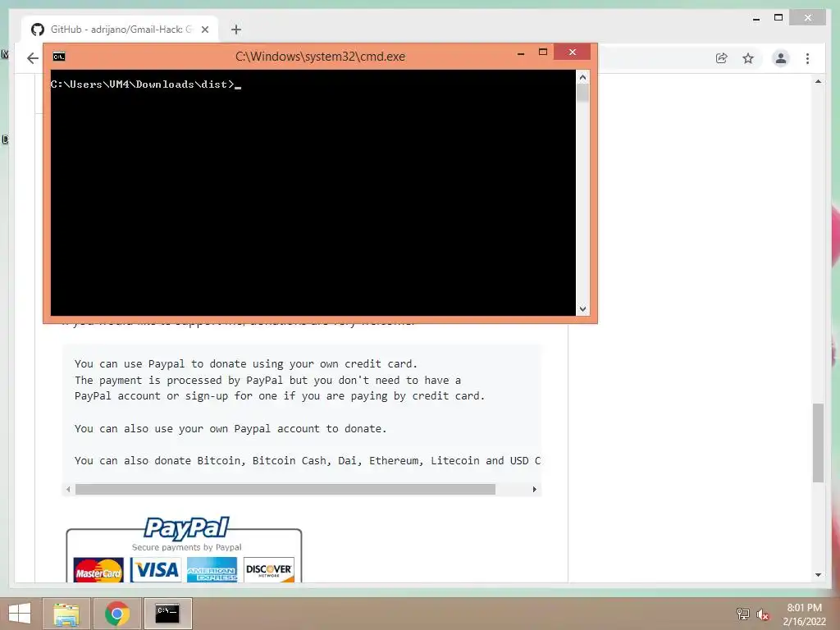Click the donation code block right scroll arrow
Screen dimensions: 840x630
(x=534, y=489)
